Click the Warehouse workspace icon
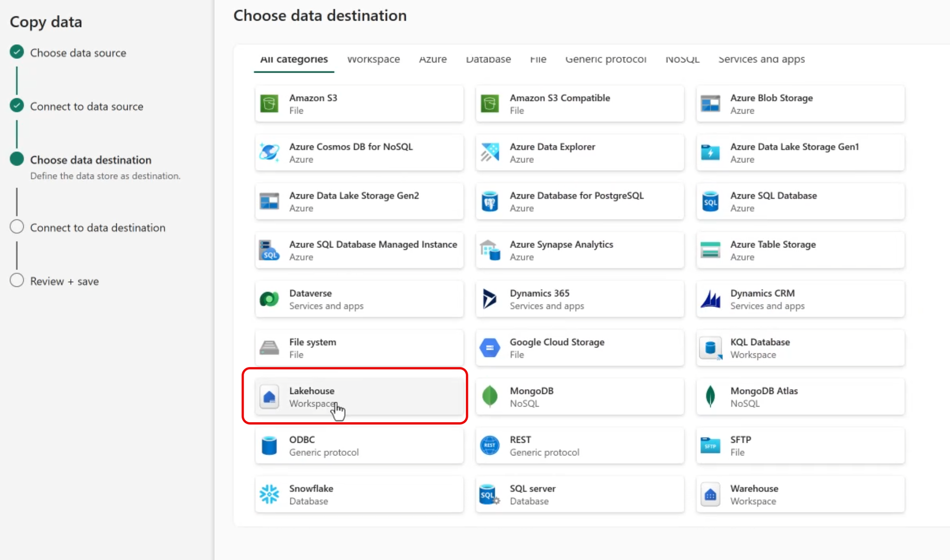Screen dimensions: 950x560 pyautogui.click(x=710, y=494)
